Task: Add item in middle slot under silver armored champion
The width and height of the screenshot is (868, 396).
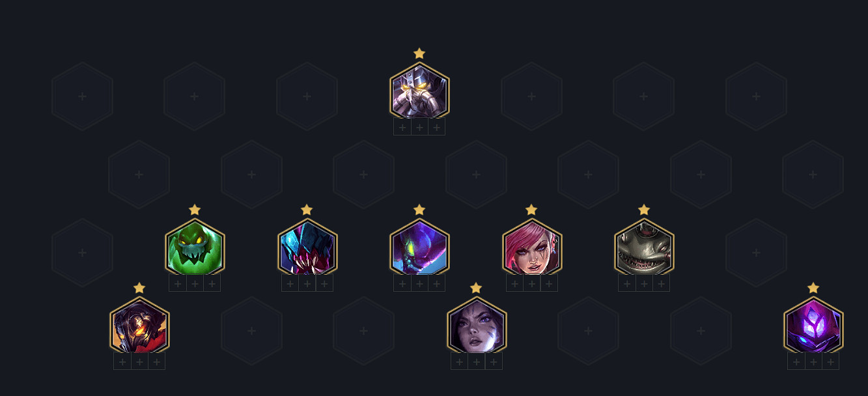Action: tap(419, 127)
